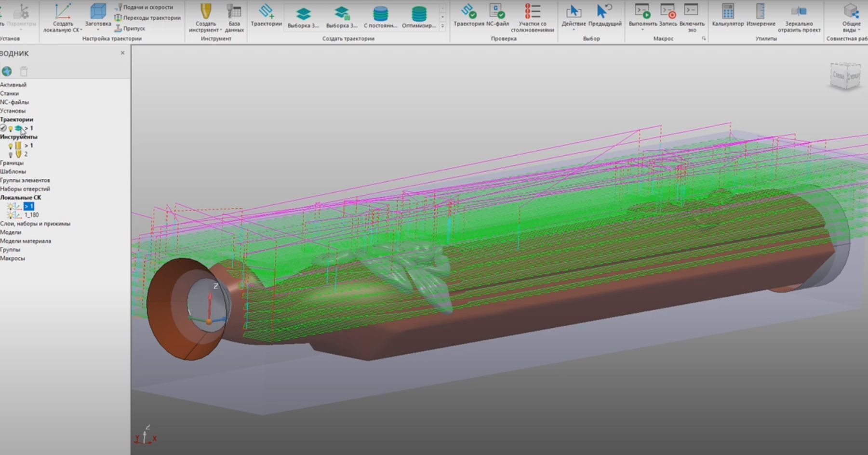Click the ViewCube in the viewport corner
This screenshot has width=868, height=455.
(845, 76)
